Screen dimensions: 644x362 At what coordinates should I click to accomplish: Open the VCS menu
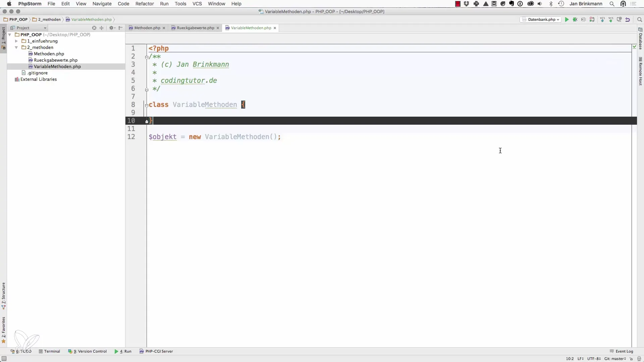(x=197, y=4)
